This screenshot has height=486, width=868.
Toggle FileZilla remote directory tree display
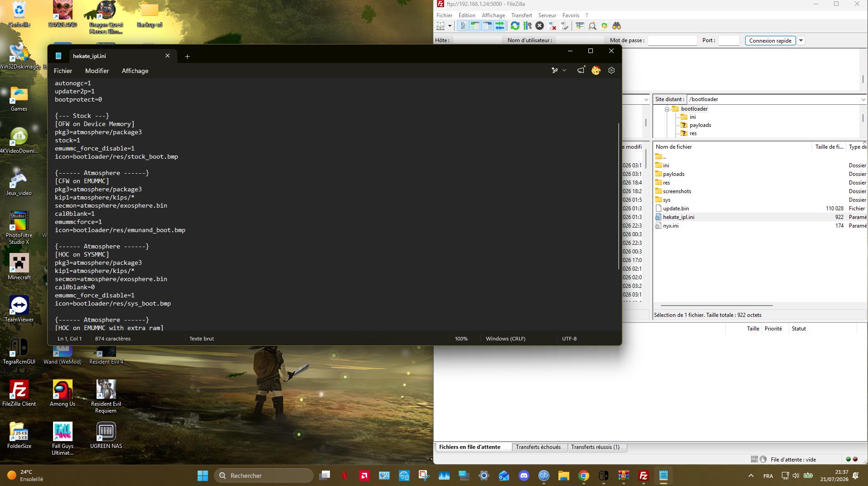tap(487, 26)
